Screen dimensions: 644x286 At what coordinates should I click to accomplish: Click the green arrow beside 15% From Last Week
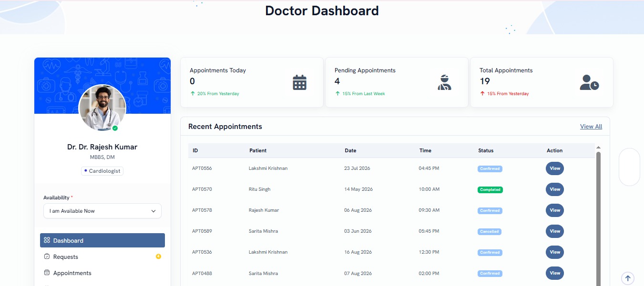pos(337,94)
